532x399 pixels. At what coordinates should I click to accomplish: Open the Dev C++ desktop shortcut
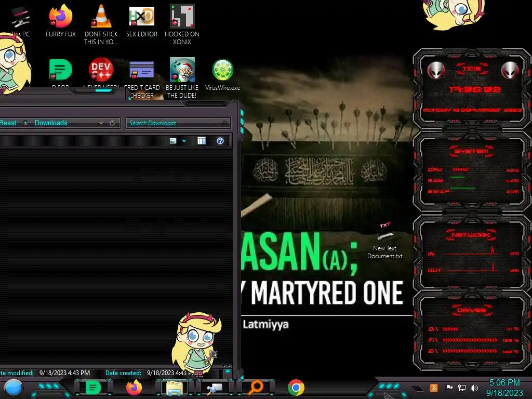101,70
